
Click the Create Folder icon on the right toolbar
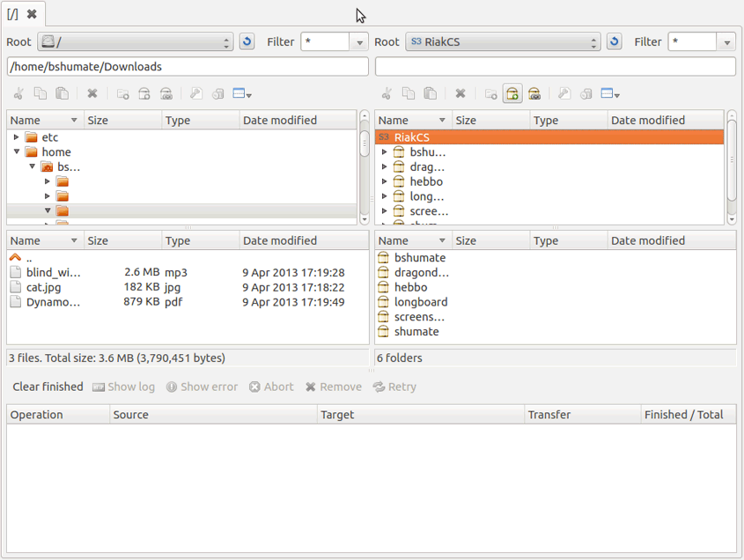point(490,93)
